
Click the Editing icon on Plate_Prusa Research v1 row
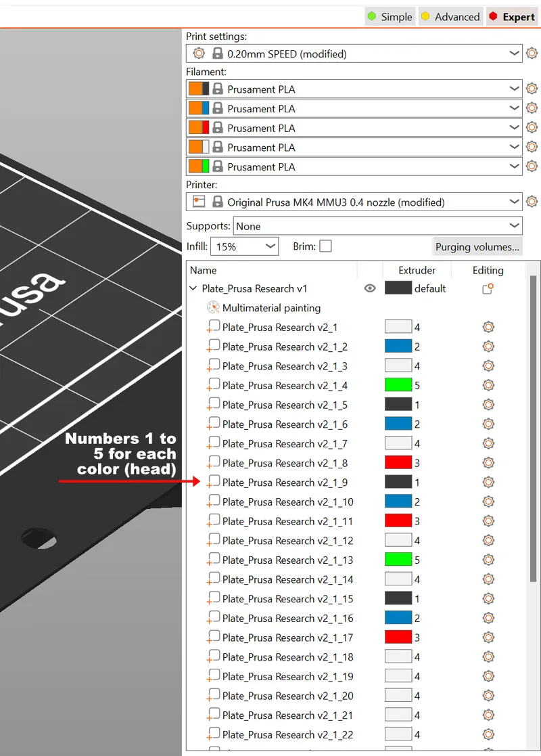(488, 288)
